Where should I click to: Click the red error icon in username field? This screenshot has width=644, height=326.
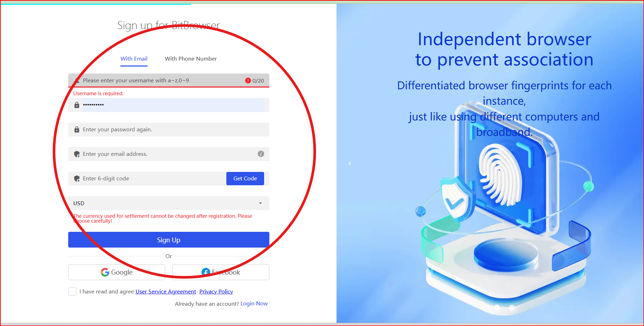[248, 81]
